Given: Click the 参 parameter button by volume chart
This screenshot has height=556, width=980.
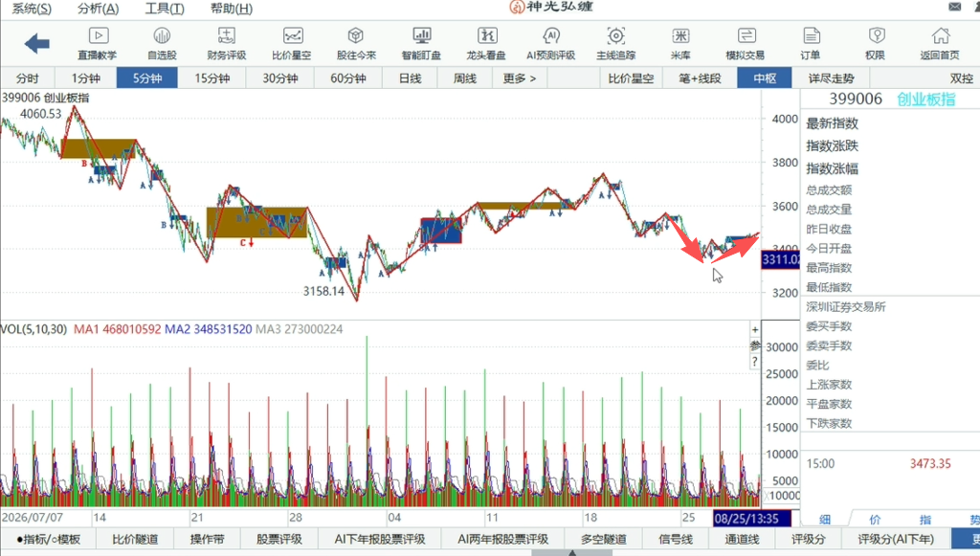Looking at the screenshot, I should coord(755,345).
